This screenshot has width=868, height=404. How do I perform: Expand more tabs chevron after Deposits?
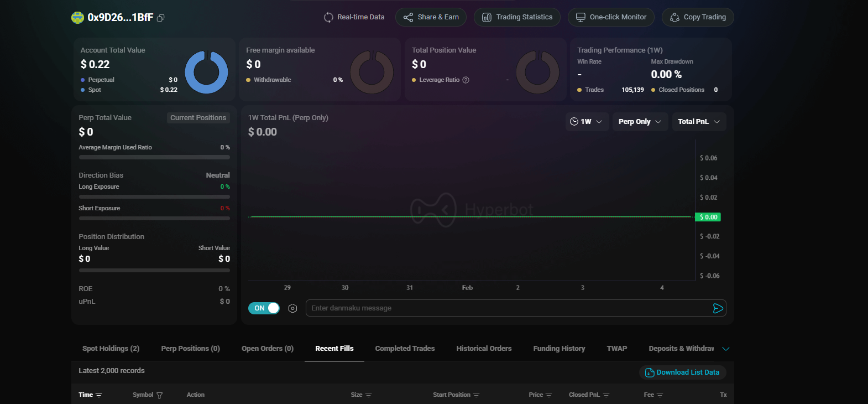[x=726, y=349]
